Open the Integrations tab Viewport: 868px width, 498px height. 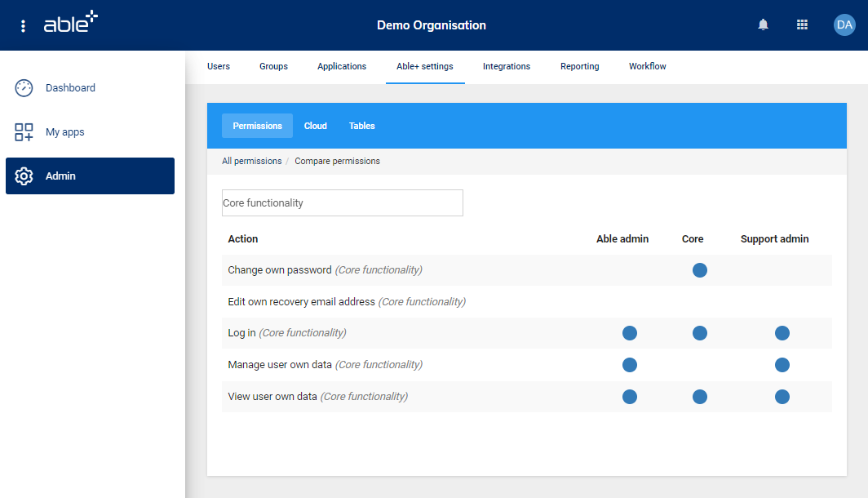[506, 67]
